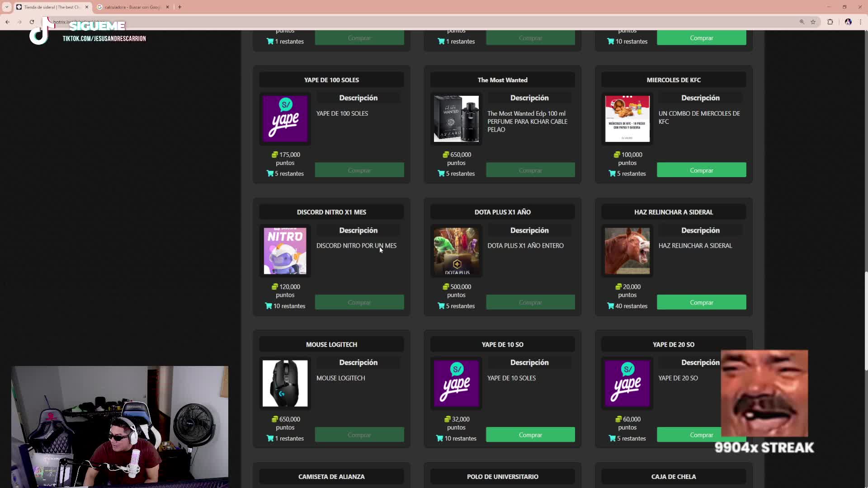Click the coin icon beside 500,000 puntos
Screen dimensions: 868x488
[446, 287]
